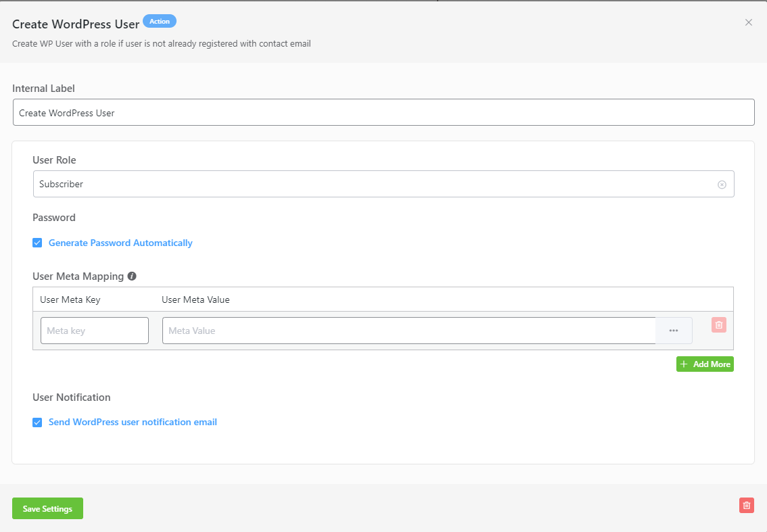767x532 pixels.
Task: Click the User Meta Mapping heading
Action: [78, 276]
